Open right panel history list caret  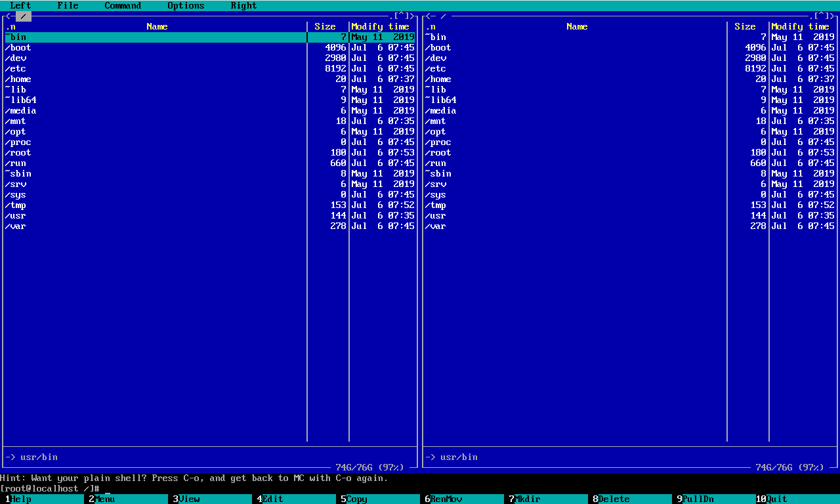click(x=822, y=16)
